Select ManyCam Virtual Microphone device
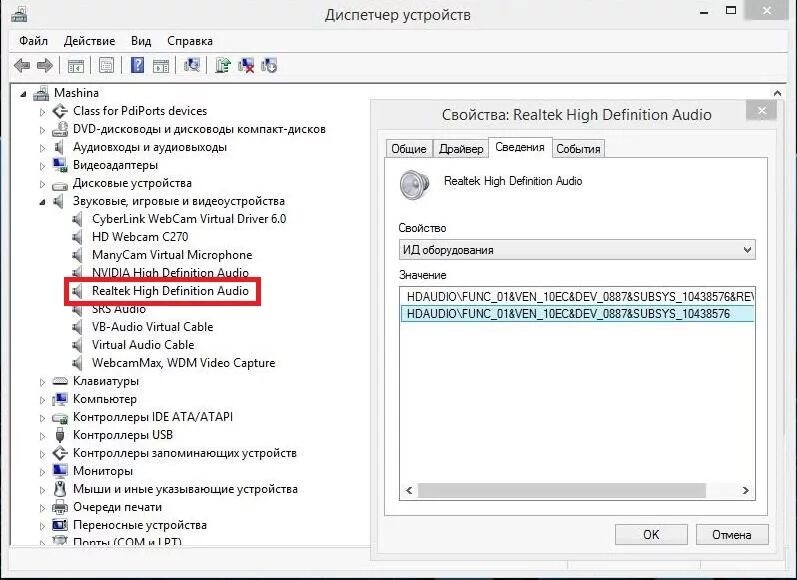797x580 pixels. click(x=172, y=255)
